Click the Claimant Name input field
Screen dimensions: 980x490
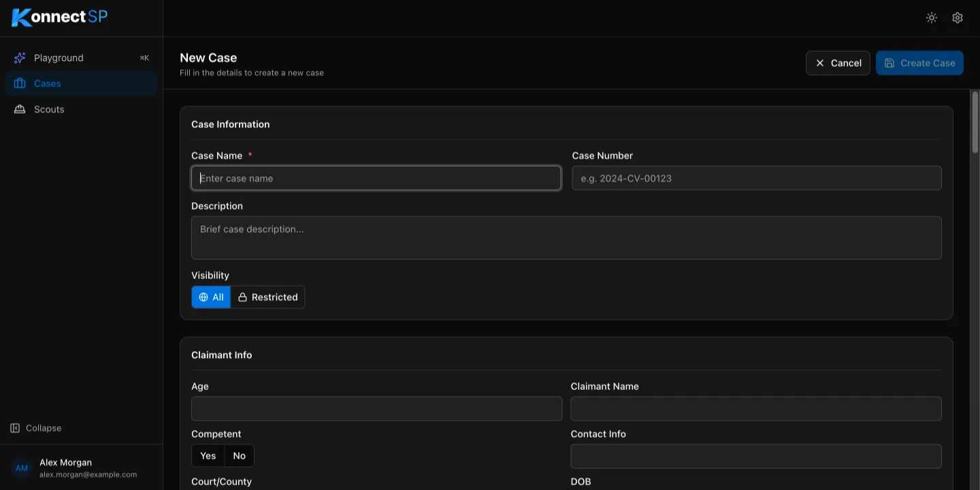(756, 409)
